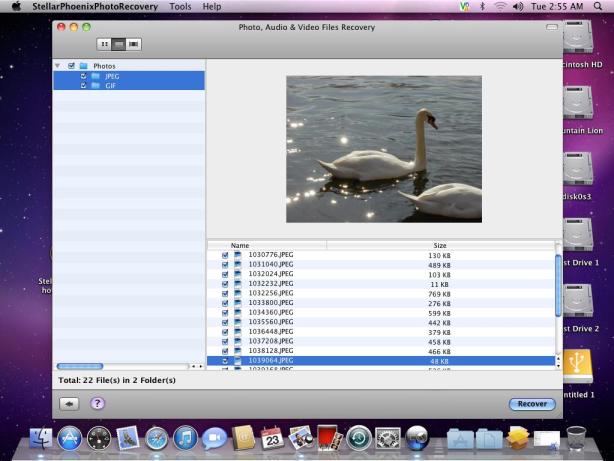Screen dimensions: 614x461
Task: Uncheck file 1030776.JPEG
Action: [225, 255]
